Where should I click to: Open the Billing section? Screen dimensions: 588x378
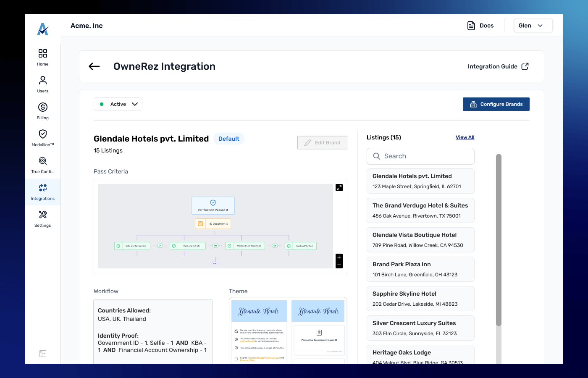[x=43, y=111]
